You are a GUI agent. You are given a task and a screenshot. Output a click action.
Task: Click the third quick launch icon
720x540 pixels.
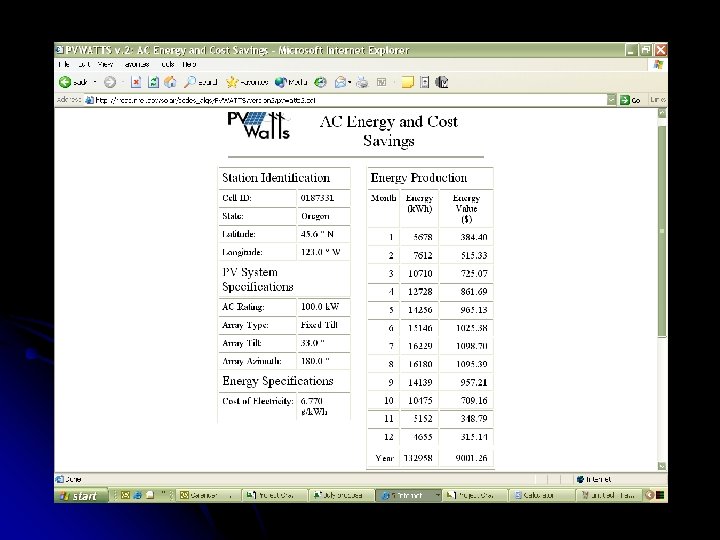coord(150,495)
